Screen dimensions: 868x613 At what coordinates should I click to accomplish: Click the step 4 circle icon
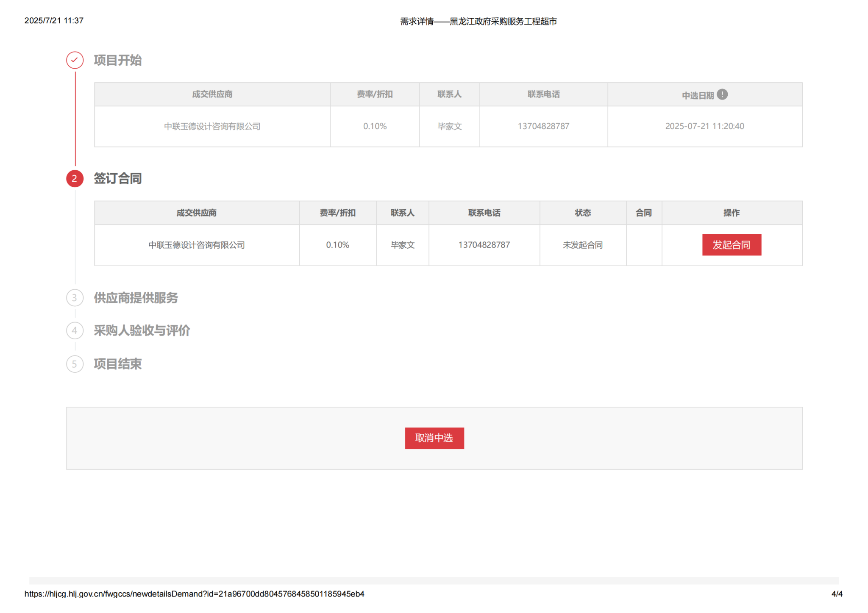pyautogui.click(x=75, y=330)
